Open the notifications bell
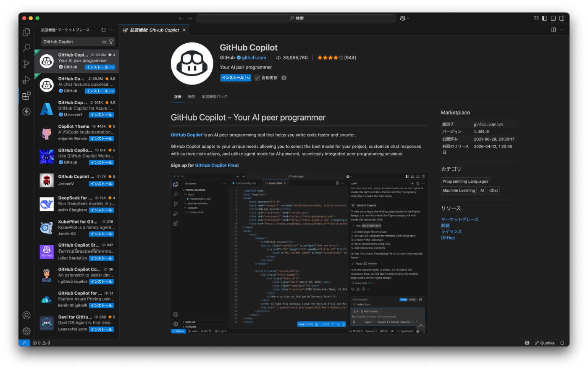The height and width of the screenshot is (371, 588). (562, 343)
